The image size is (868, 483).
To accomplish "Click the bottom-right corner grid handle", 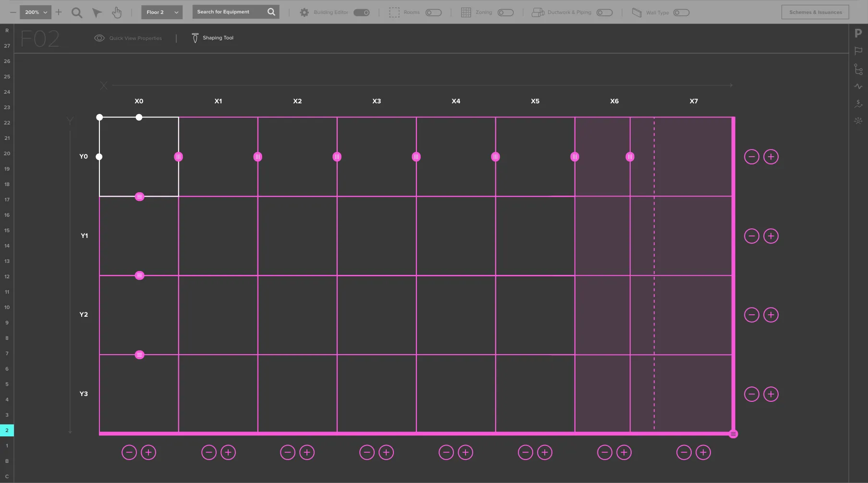I will (x=733, y=434).
